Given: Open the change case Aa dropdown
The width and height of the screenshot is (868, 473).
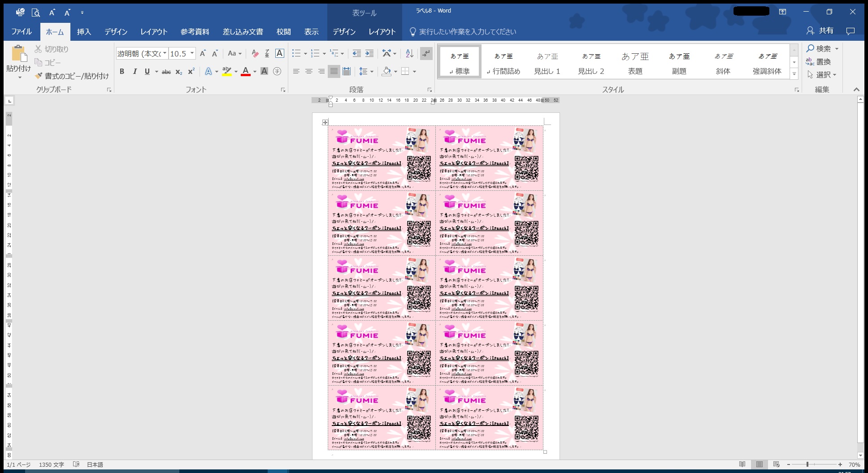Looking at the screenshot, I should click(234, 53).
